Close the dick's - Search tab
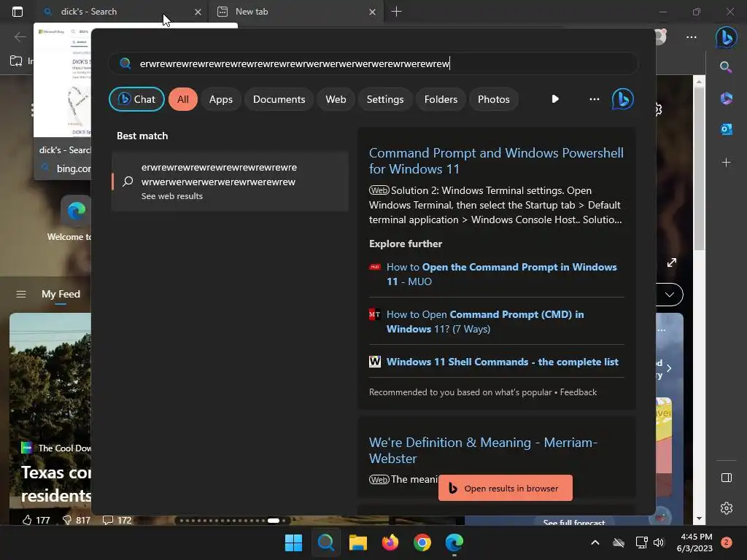Image resolution: width=747 pixels, height=560 pixels. point(198,12)
